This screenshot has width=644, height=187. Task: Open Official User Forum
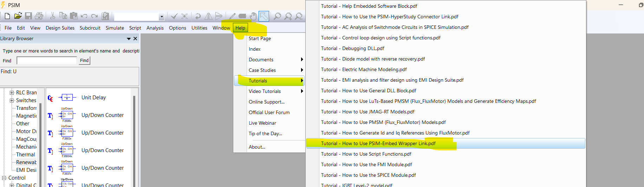tap(269, 112)
